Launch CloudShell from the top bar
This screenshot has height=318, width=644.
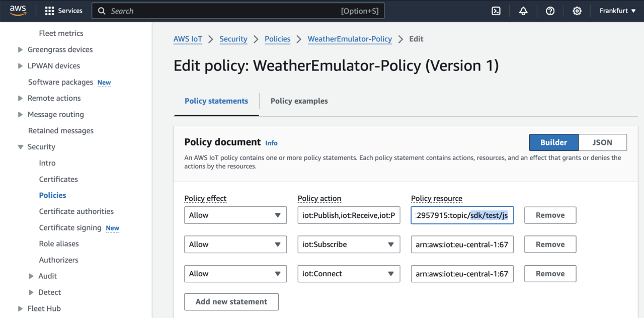pyautogui.click(x=496, y=11)
